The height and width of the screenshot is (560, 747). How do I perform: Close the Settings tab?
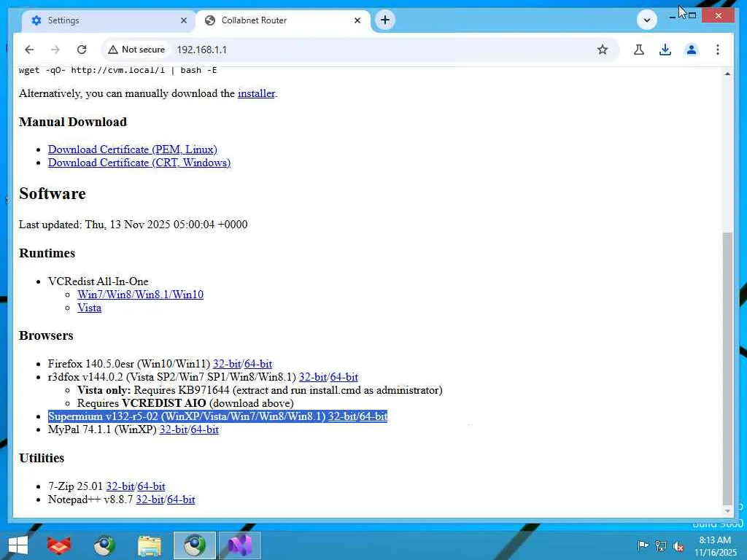tap(183, 20)
